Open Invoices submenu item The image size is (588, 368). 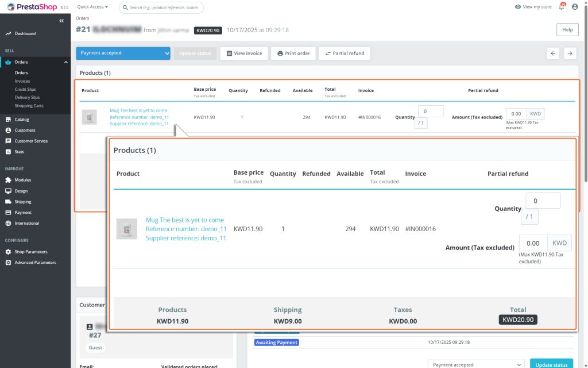pyautogui.click(x=22, y=81)
